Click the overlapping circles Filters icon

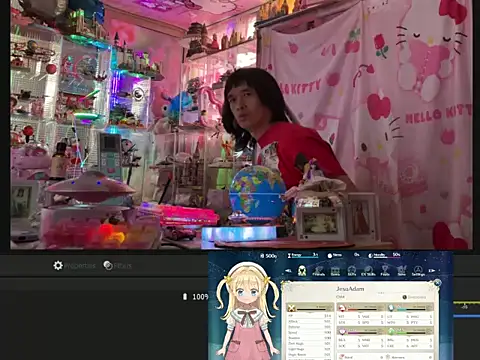108,265
